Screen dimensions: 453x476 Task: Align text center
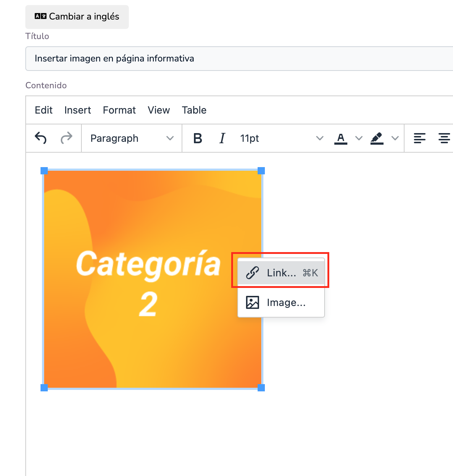pos(444,138)
